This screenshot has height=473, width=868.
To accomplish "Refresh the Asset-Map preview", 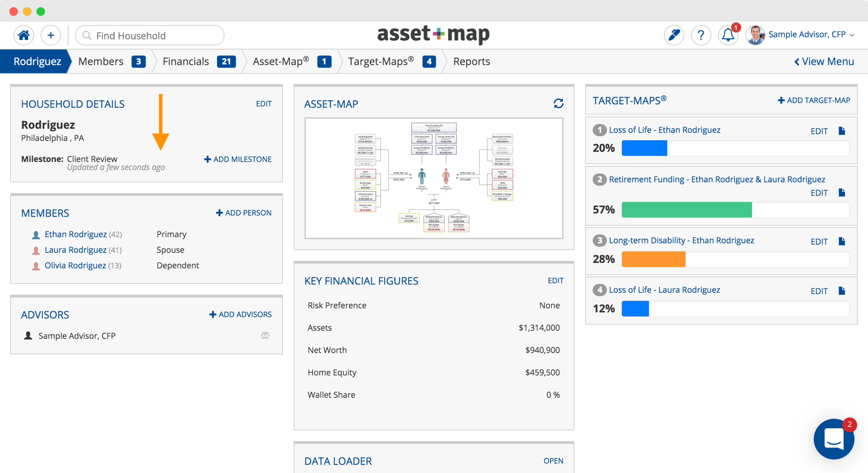I will click(558, 103).
